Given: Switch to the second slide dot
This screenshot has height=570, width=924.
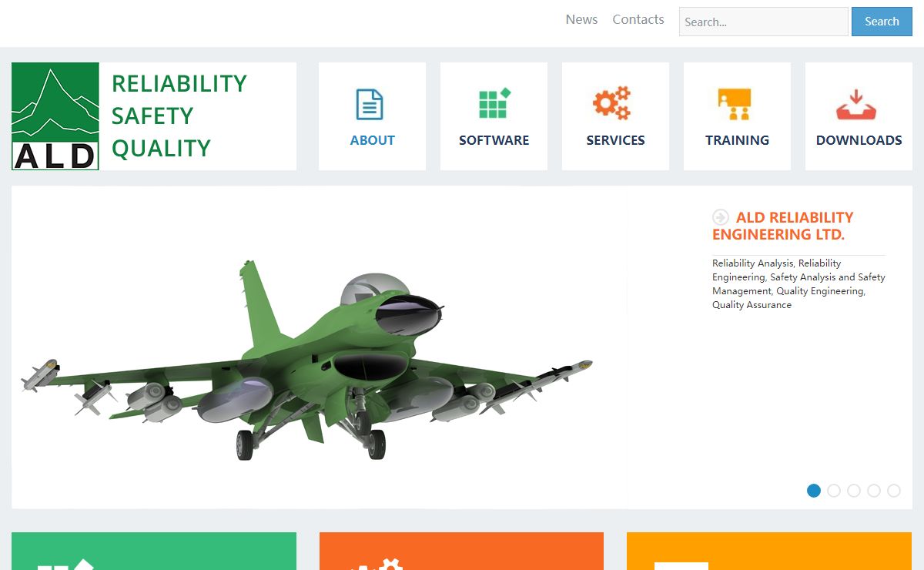Looking at the screenshot, I should coord(834,491).
